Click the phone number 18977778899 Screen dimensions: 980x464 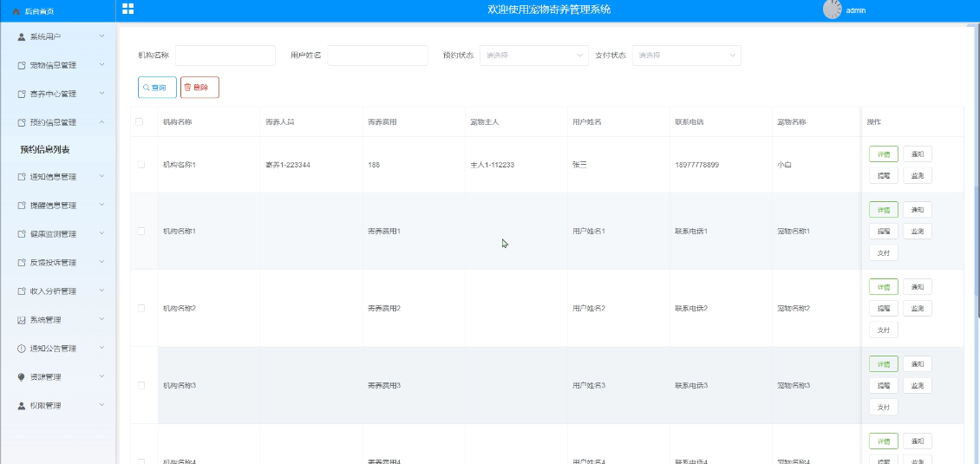click(x=696, y=165)
